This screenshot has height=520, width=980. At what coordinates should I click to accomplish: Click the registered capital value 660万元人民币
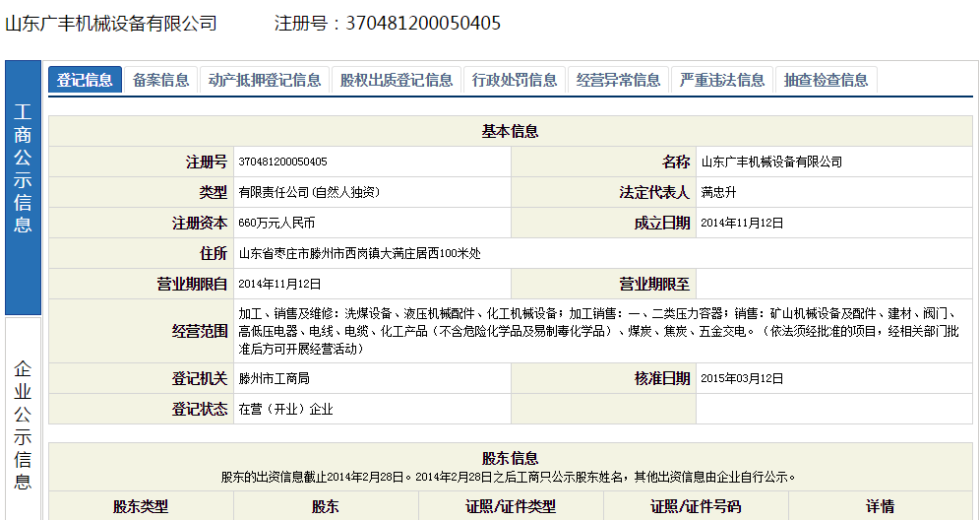point(276,224)
